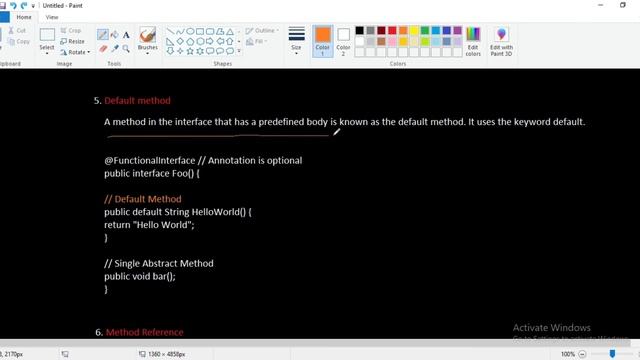Choose the Oval shape
Viewport: 640px width, 360px height.
pos(190,31)
